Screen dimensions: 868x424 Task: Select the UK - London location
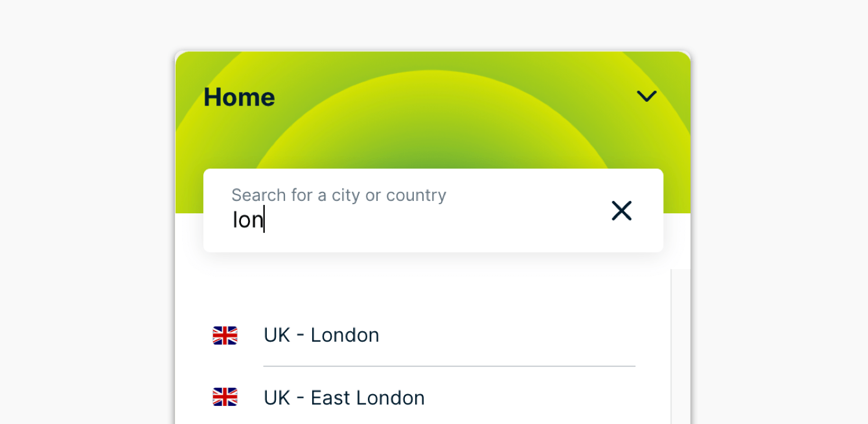(x=321, y=335)
